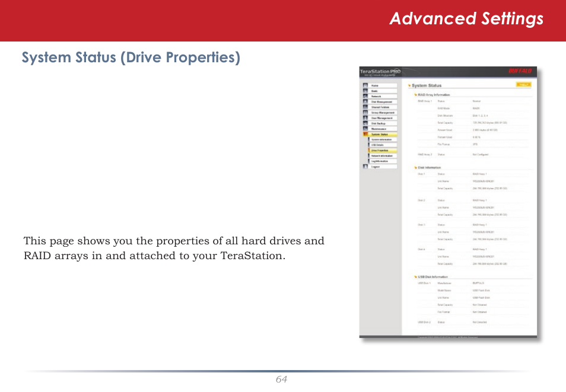Click the Disk Backup sidebar icon
The image size is (566, 392).
[365, 123]
